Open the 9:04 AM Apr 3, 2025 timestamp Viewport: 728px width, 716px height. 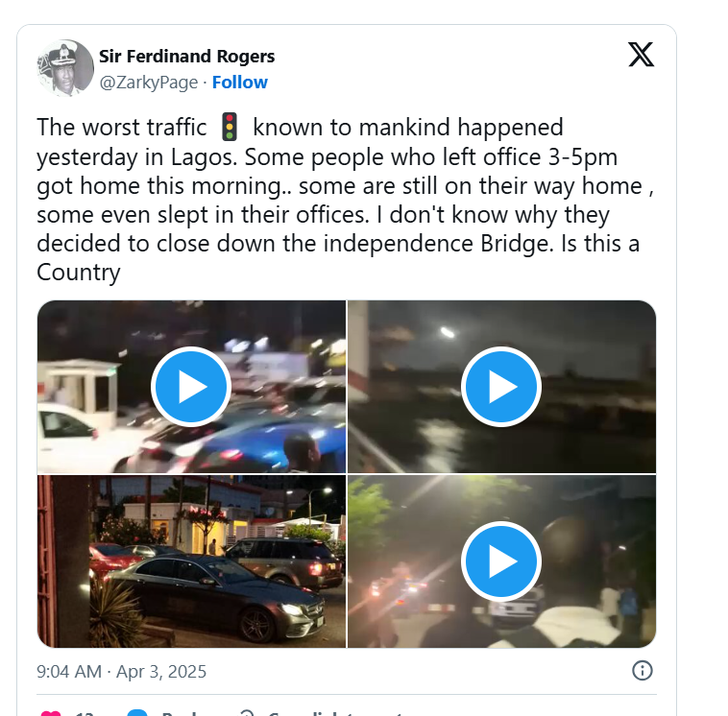coord(121,672)
